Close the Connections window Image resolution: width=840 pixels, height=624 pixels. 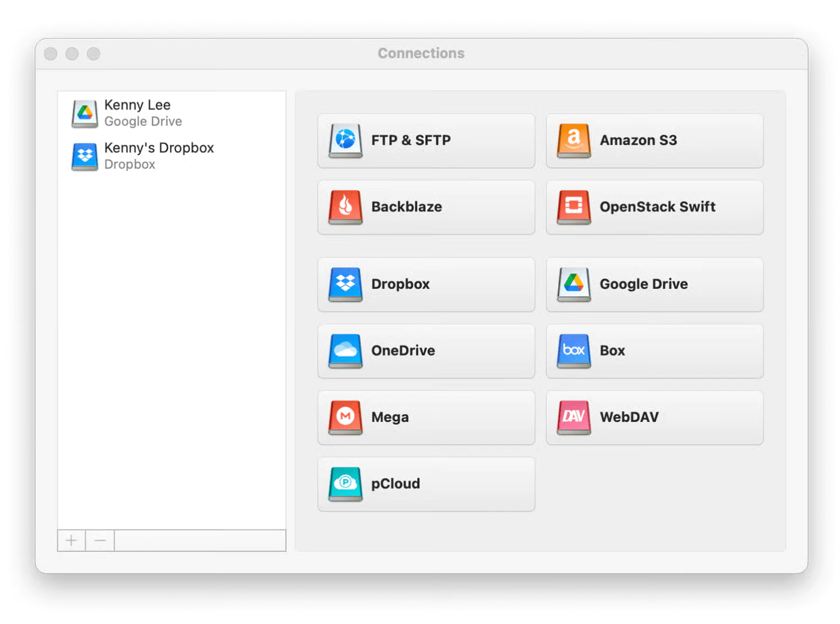[51, 53]
